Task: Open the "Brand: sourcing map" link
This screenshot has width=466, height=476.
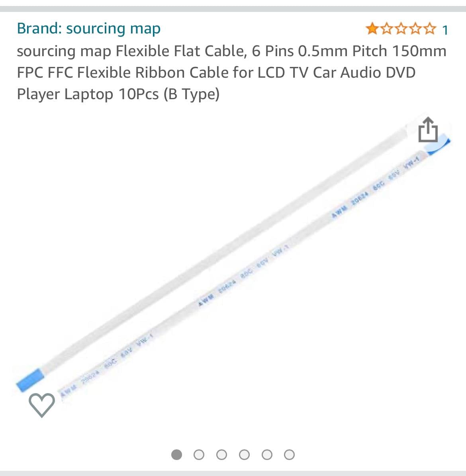Action: coord(89,29)
